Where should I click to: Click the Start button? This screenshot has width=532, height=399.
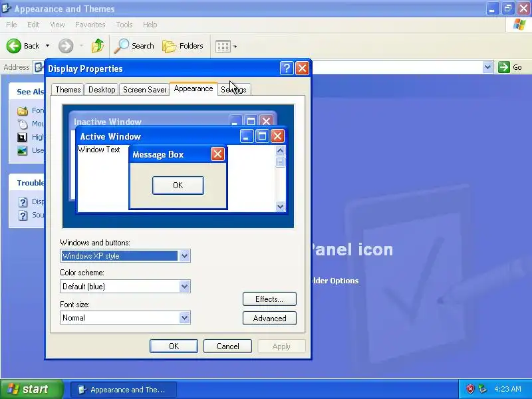31,389
